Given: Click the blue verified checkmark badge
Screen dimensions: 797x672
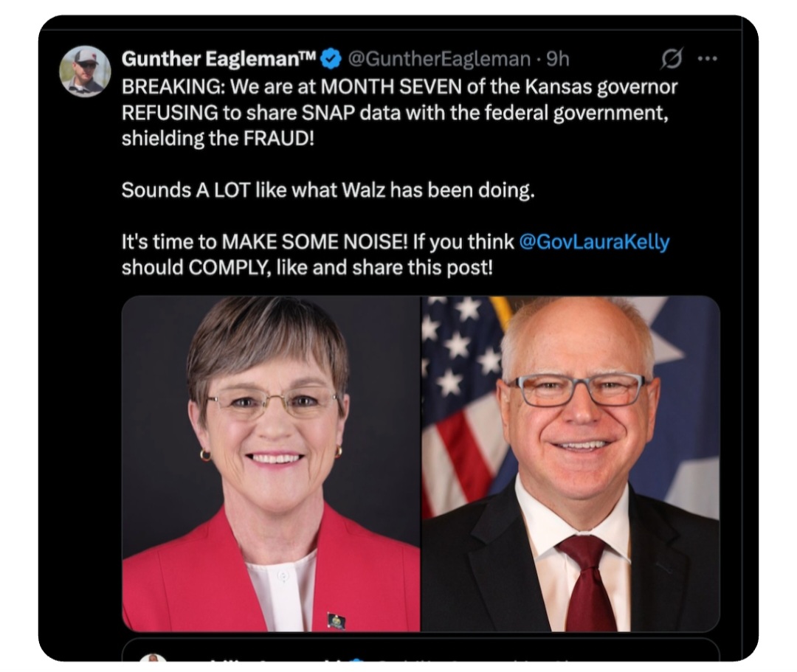Looking at the screenshot, I should (331, 60).
